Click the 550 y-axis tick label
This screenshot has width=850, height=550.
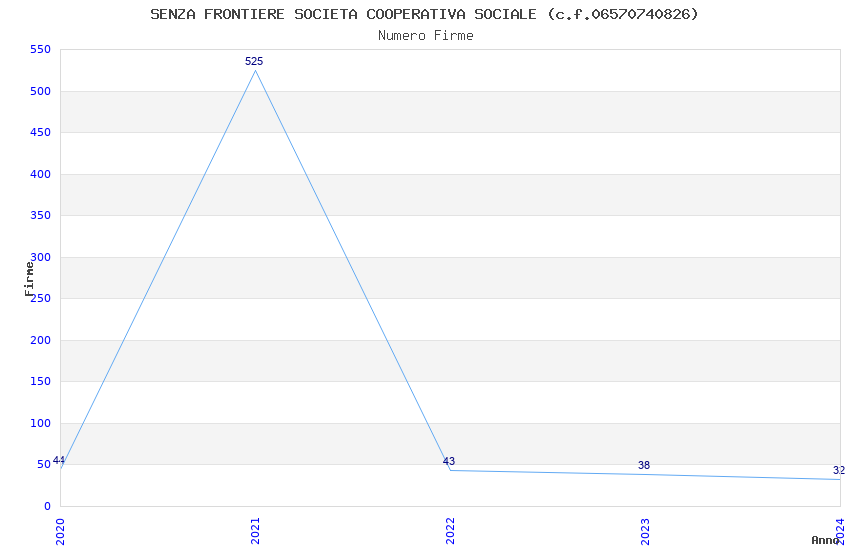click(41, 49)
